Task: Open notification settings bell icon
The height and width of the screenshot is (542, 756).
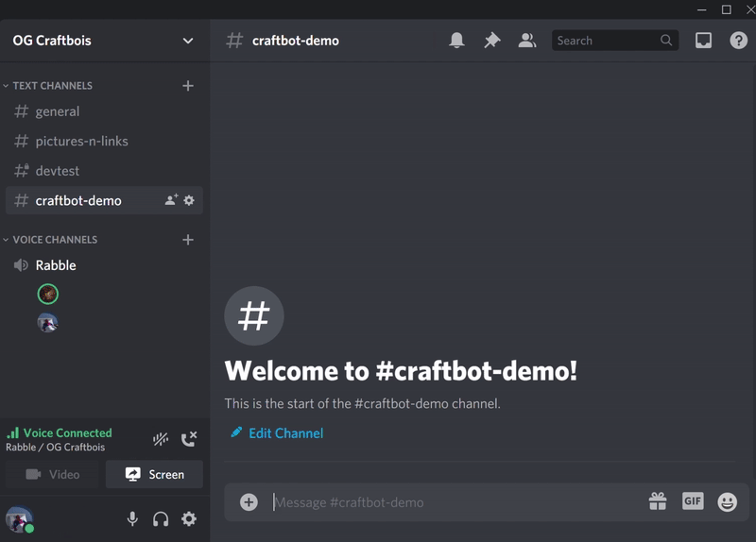Action: coord(456,40)
